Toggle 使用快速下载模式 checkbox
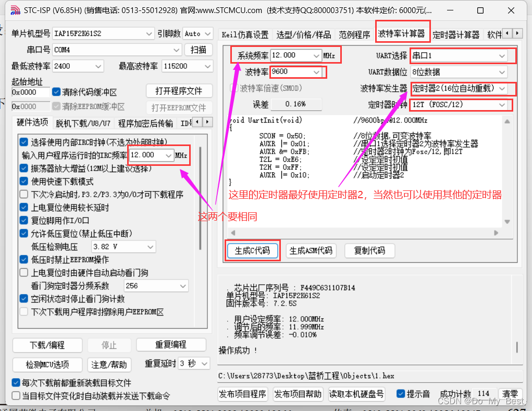This screenshot has width=532, height=411. tap(24, 182)
